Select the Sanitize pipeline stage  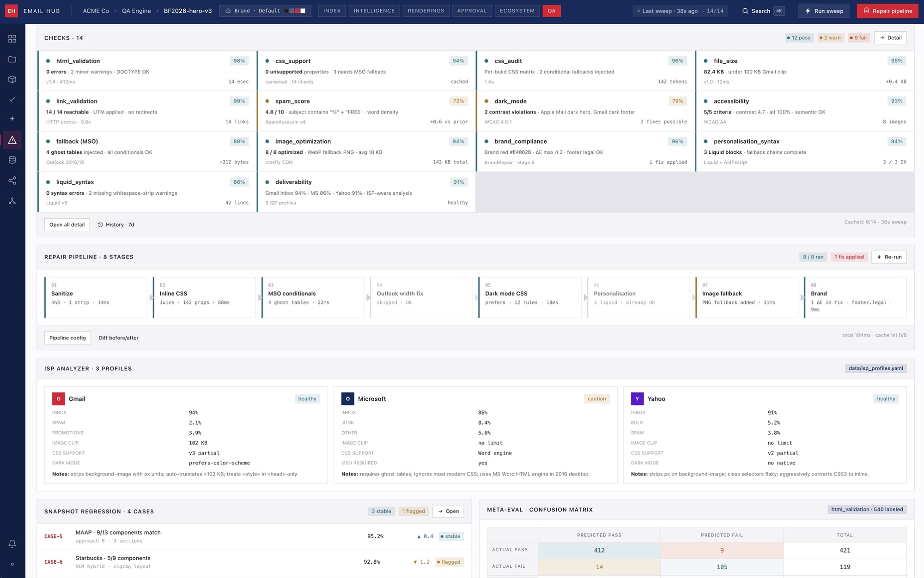(x=96, y=297)
